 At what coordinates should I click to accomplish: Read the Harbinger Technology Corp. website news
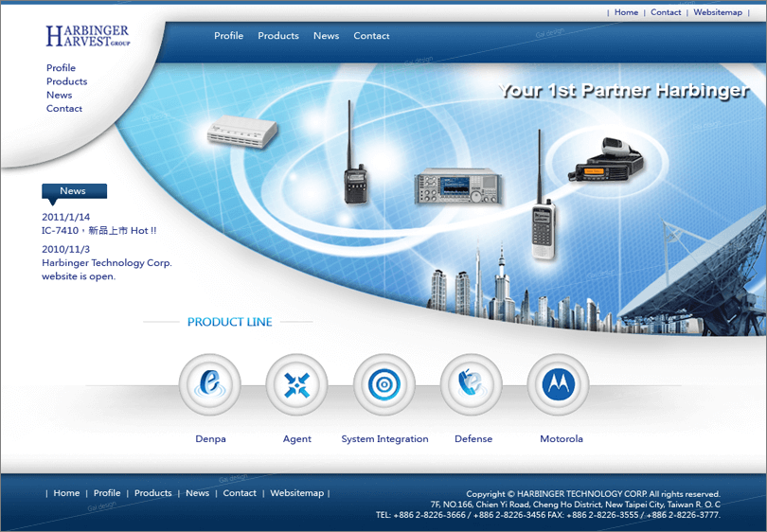coord(107,270)
